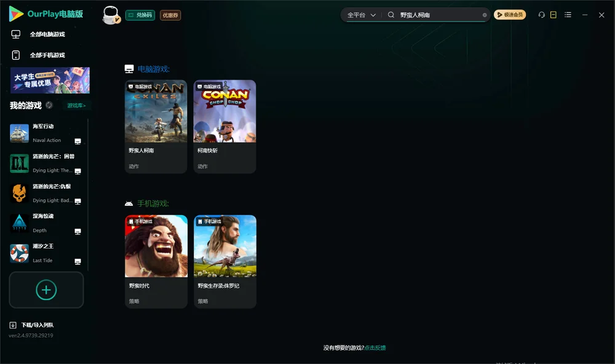Expand the 全平台 platform dropdown
Screen dimensions: 615x364
tap(361, 15)
